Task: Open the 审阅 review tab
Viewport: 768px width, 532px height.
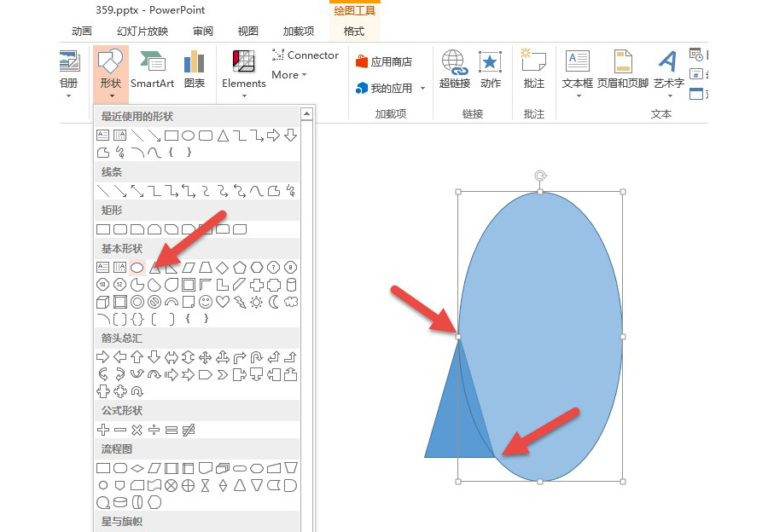Action: point(203,32)
